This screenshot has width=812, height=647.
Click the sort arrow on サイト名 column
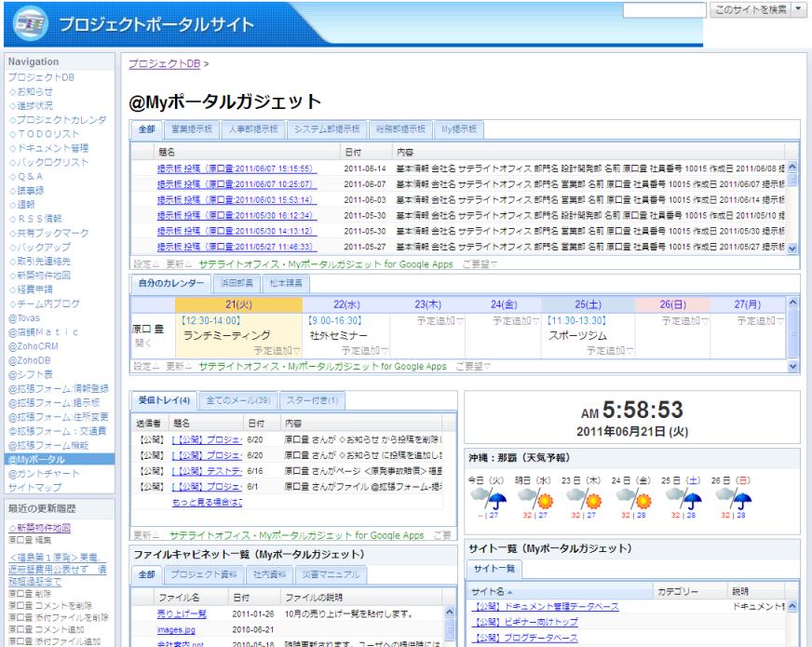(510, 591)
